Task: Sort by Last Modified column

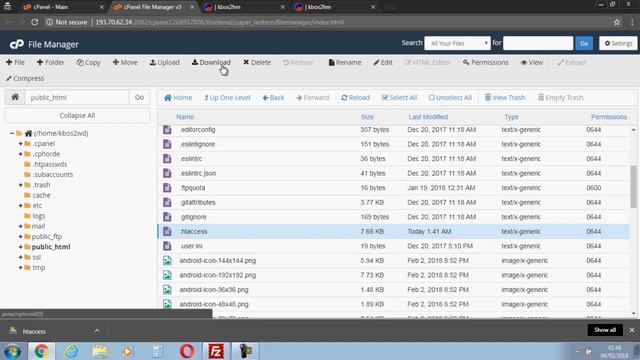Action: tap(428, 117)
